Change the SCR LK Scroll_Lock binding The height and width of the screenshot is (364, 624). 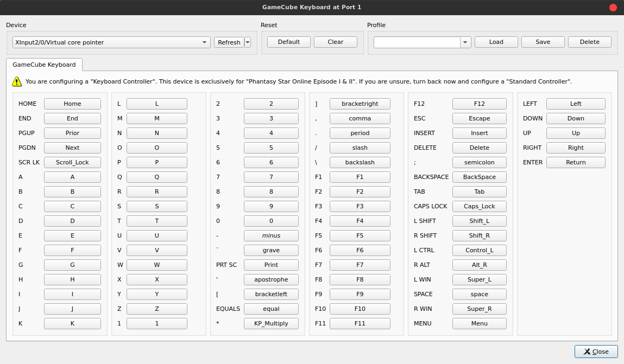click(x=72, y=162)
